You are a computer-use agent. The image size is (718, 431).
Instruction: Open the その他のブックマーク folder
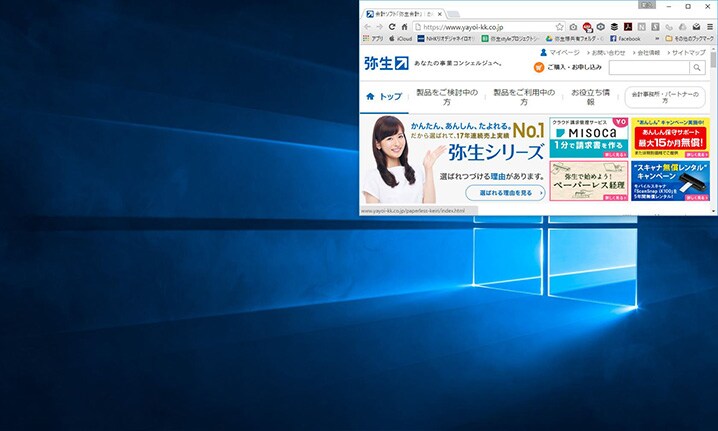pos(689,39)
